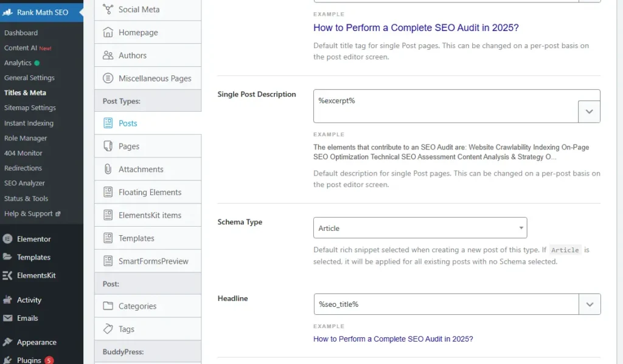This screenshot has width=623, height=364.
Task: Open the Tags taxonomy tab
Action: tap(148, 329)
